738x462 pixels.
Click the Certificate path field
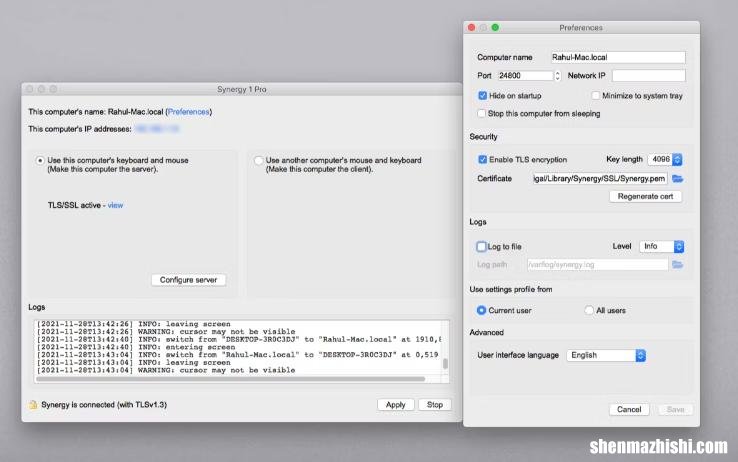[600, 179]
